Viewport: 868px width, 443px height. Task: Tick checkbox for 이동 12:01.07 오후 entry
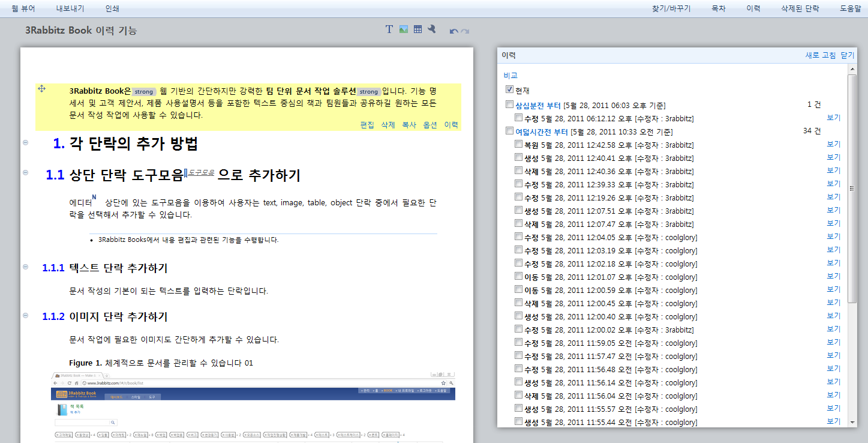[x=519, y=276]
